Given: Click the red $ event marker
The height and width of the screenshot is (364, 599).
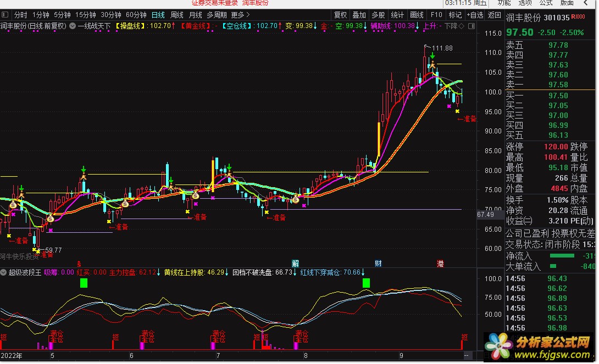Looking at the screenshot, I should pos(79,264).
